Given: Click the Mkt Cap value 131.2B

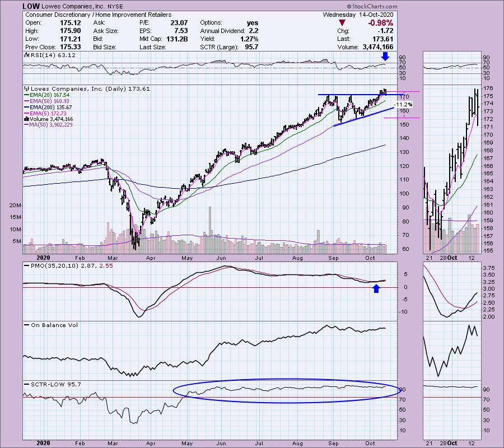Looking at the screenshot, I should click(x=177, y=39).
